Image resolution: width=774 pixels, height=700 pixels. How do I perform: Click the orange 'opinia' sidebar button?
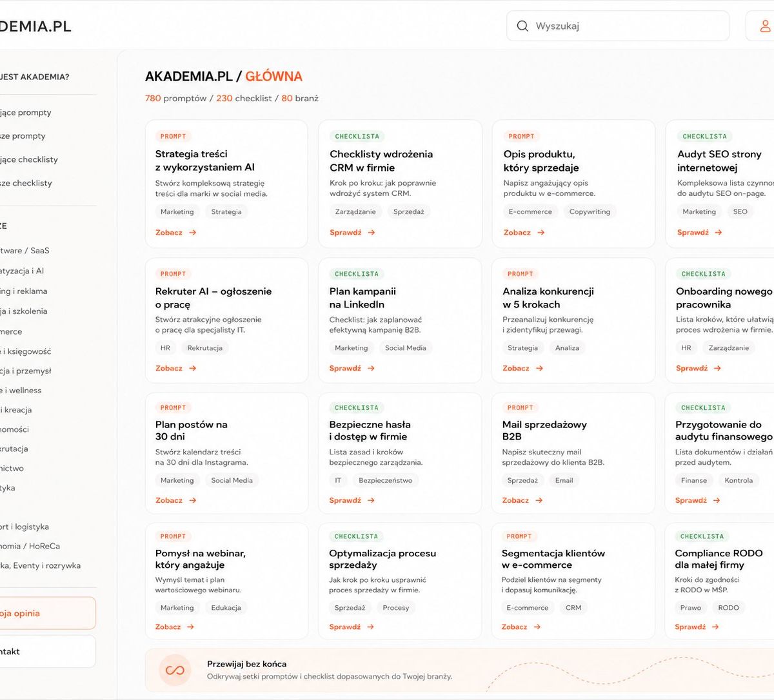48,614
